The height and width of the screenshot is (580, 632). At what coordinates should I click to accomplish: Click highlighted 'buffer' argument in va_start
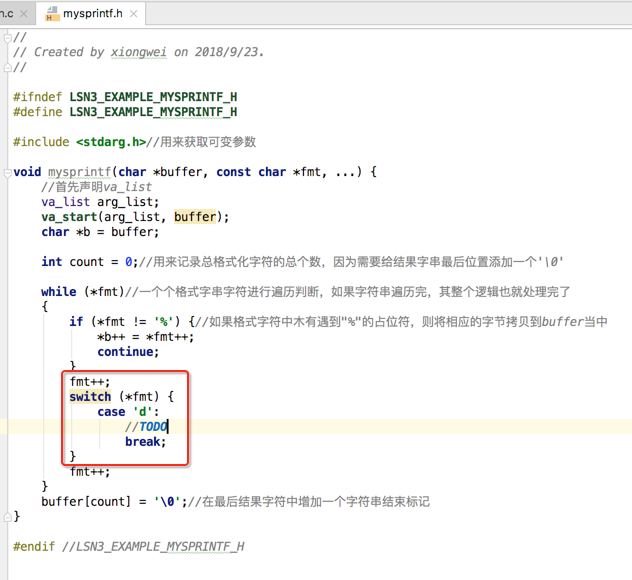(x=195, y=217)
